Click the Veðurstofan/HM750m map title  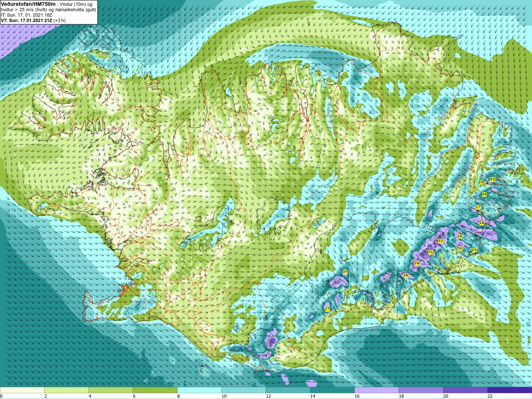(x=28, y=4)
